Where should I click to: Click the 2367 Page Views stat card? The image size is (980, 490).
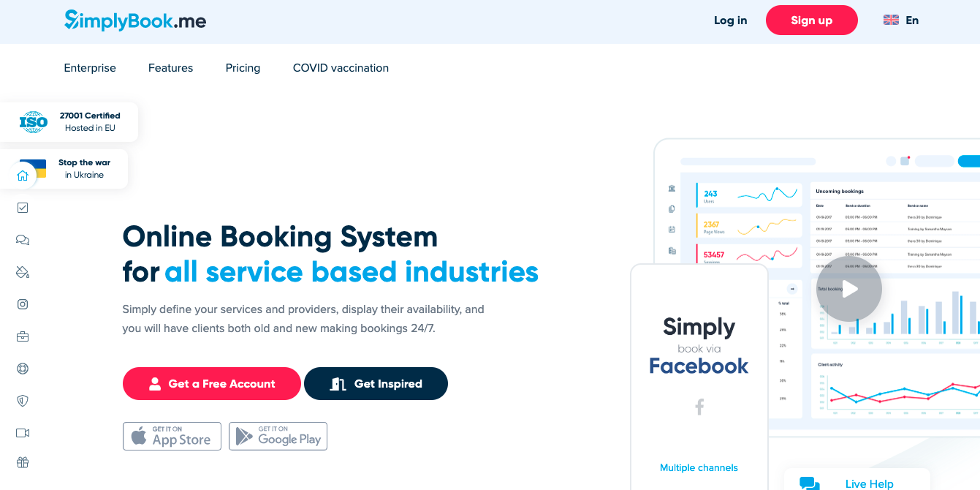click(748, 225)
